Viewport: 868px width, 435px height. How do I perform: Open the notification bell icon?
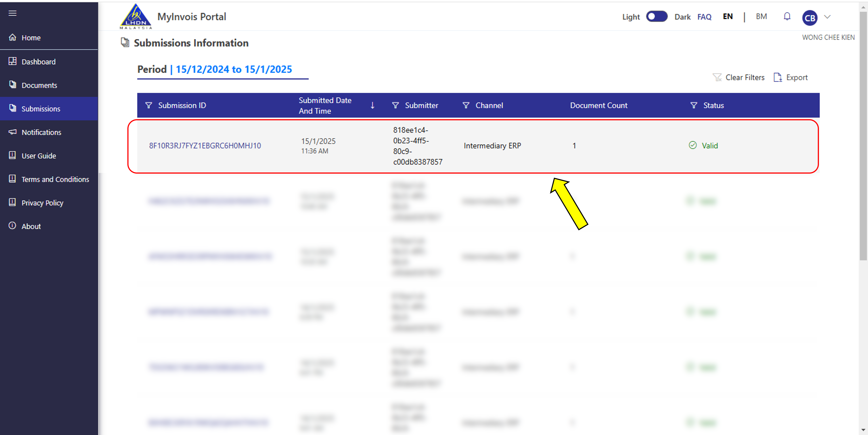point(787,17)
